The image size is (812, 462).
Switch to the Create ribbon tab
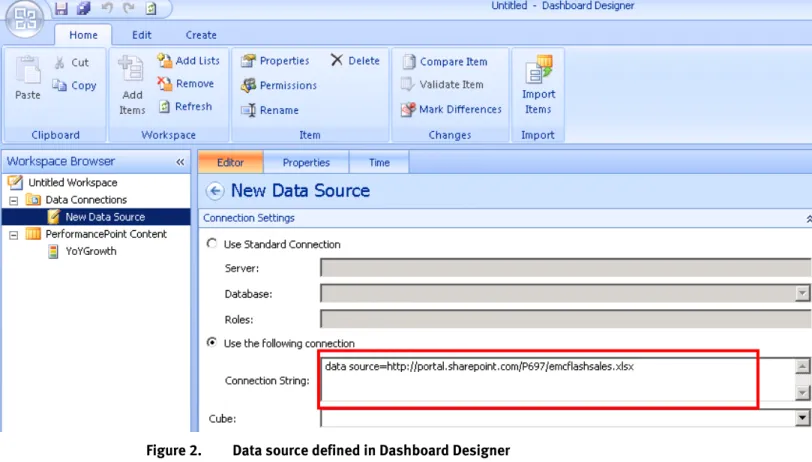tap(201, 35)
